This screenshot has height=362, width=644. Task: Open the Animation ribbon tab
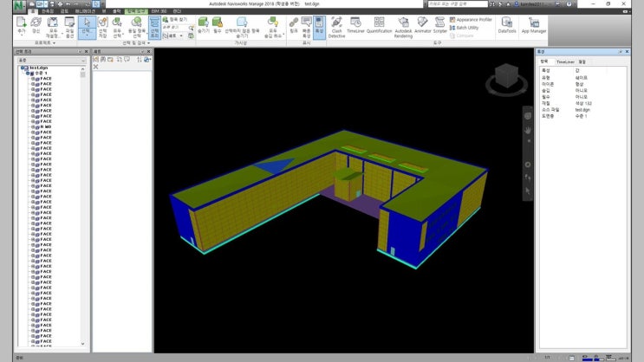[85, 11]
